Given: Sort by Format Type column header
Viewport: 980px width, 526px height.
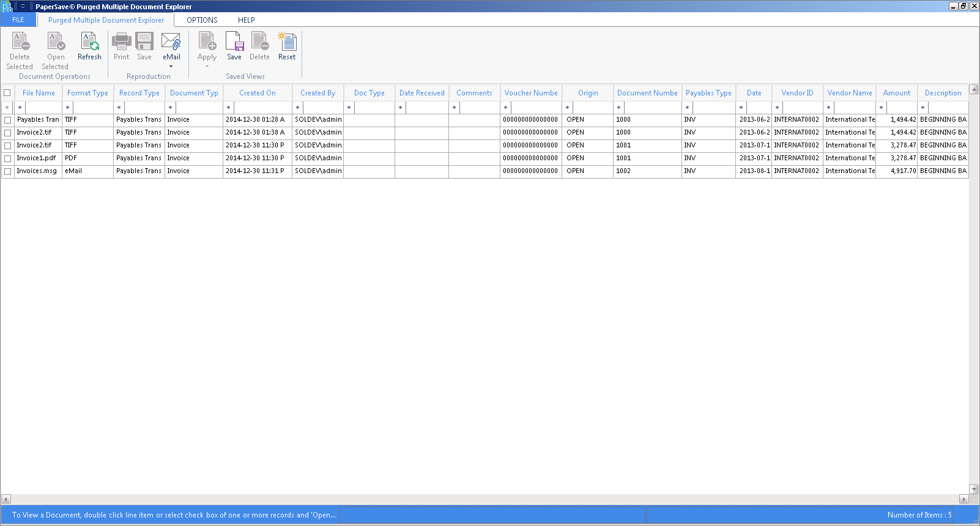Looking at the screenshot, I should pyautogui.click(x=87, y=93).
